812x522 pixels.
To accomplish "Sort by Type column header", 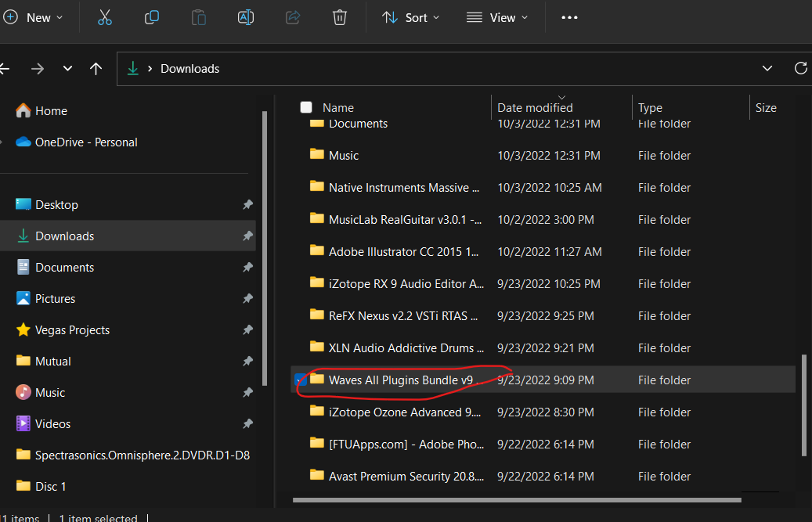I will pos(650,107).
